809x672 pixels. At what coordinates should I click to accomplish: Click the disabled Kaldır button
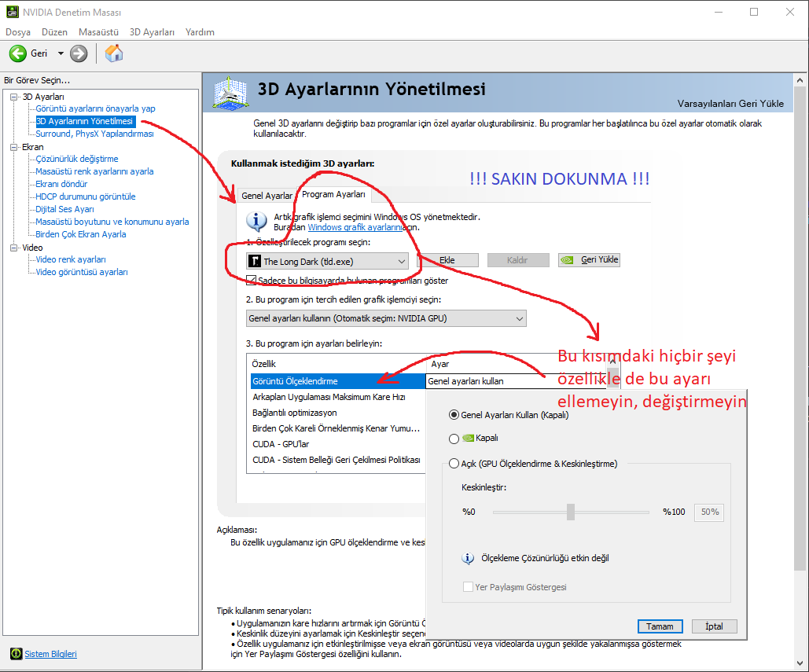(517, 260)
